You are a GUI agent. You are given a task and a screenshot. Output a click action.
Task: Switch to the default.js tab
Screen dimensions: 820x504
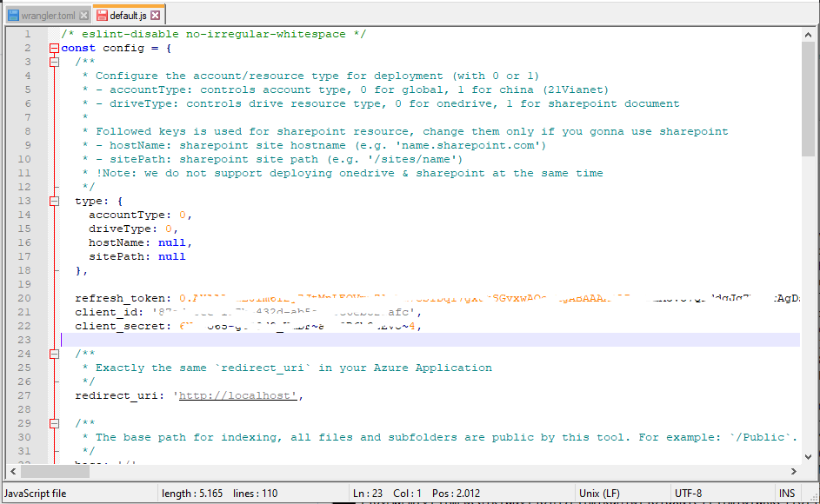(127, 15)
